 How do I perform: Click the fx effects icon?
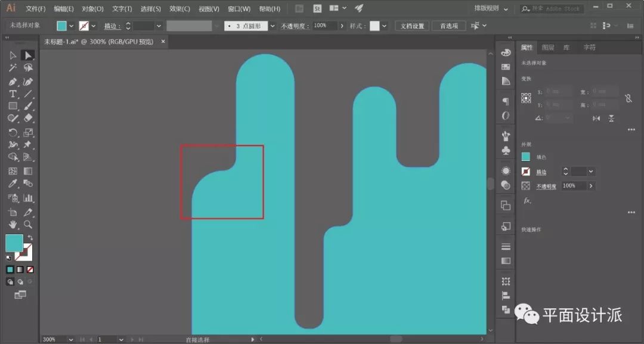tap(527, 201)
